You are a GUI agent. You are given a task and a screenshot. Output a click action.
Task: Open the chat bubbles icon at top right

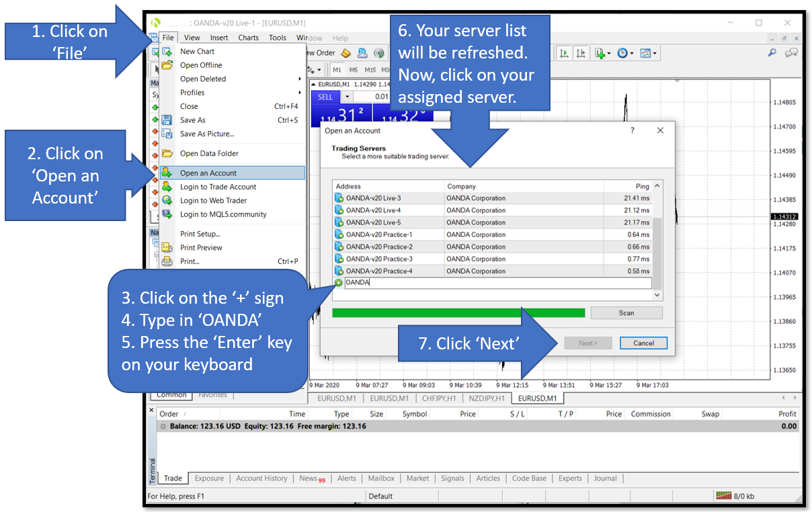(791, 53)
